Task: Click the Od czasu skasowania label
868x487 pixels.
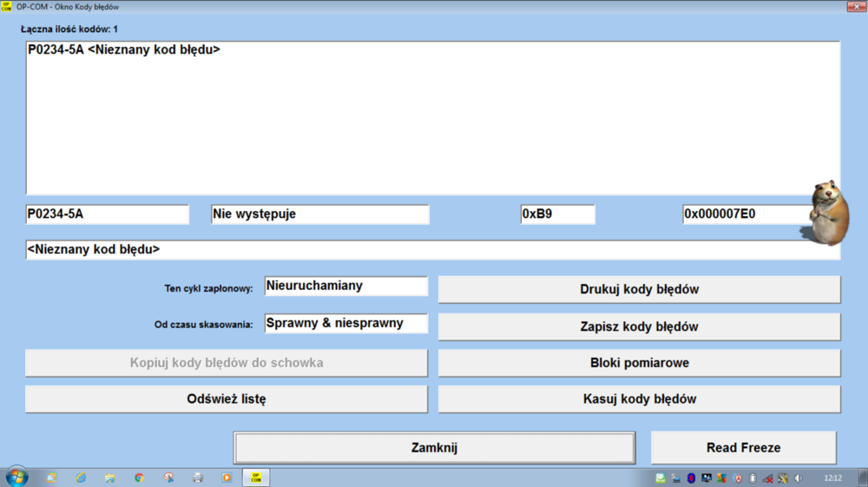Action: (x=204, y=325)
